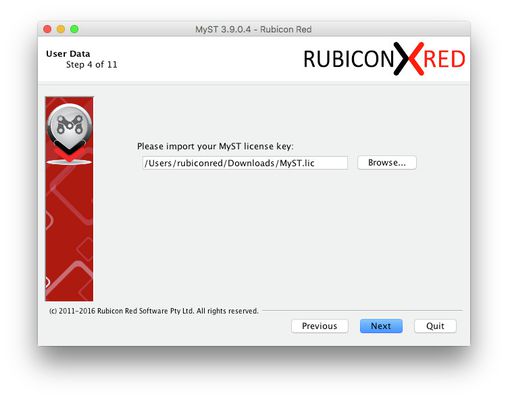Maximize the window using the green button
This screenshot has height=400, width=508.
(x=74, y=29)
